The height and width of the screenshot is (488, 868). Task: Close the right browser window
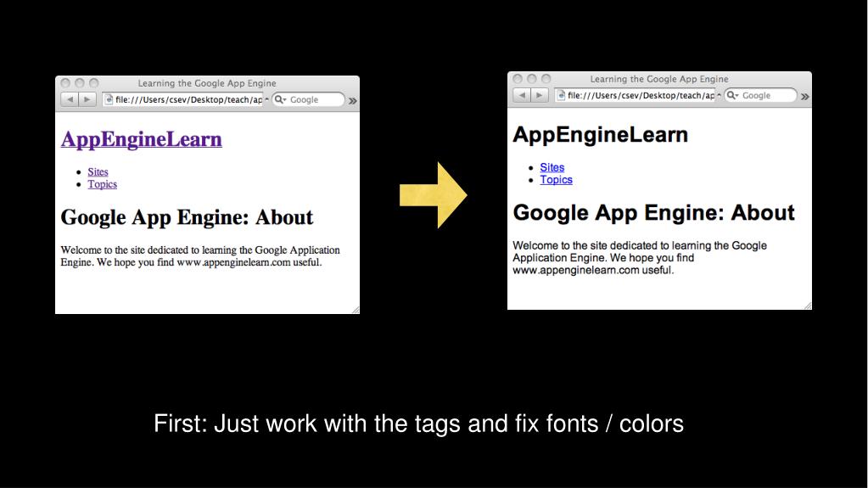coord(518,79)
